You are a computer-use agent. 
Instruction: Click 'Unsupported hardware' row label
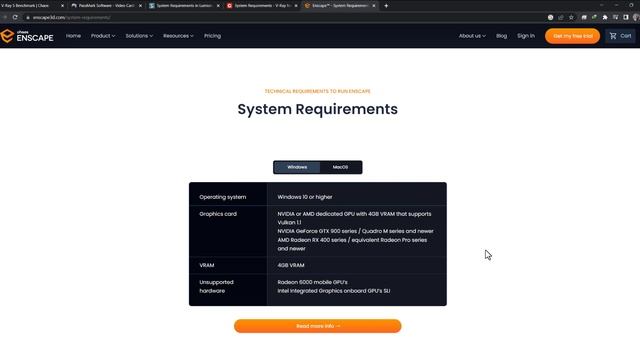point(216,287)
